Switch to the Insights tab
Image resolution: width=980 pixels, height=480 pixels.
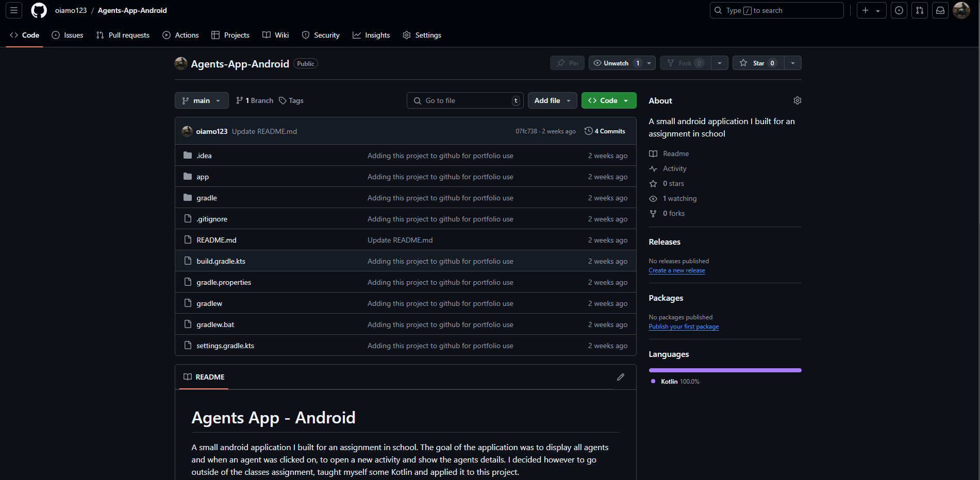pos(371,35)
